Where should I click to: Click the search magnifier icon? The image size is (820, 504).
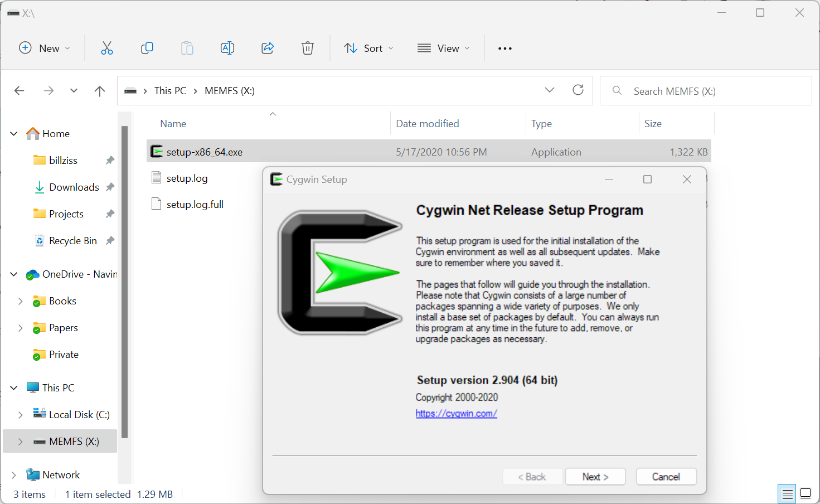click(617, 90)
